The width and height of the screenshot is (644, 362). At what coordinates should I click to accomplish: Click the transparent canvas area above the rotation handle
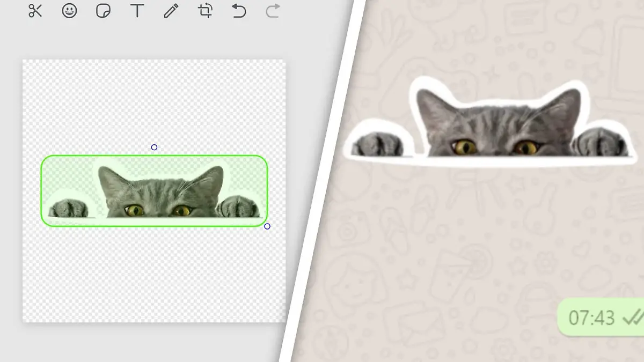pos(154,102)
